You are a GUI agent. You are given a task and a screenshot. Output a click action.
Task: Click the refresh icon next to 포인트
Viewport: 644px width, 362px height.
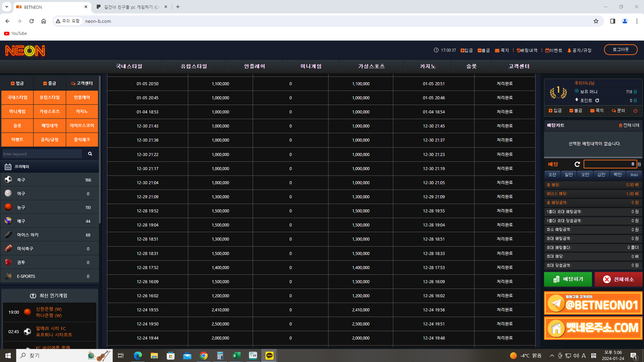(x=597, y=101)
